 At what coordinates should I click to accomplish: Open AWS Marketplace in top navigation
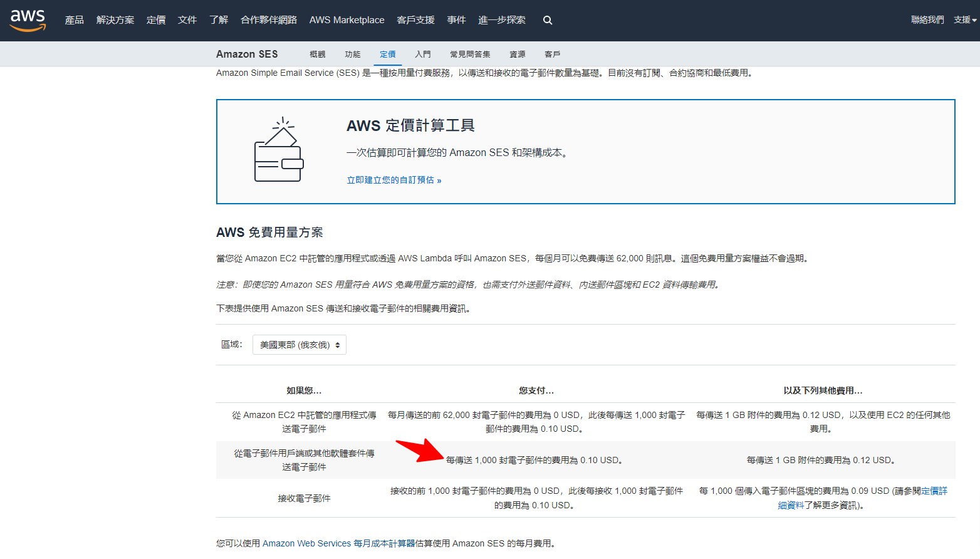347,20
